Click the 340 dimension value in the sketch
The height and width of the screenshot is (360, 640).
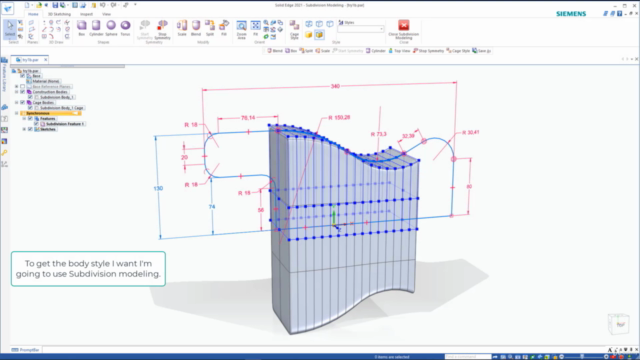click(335, 86)
